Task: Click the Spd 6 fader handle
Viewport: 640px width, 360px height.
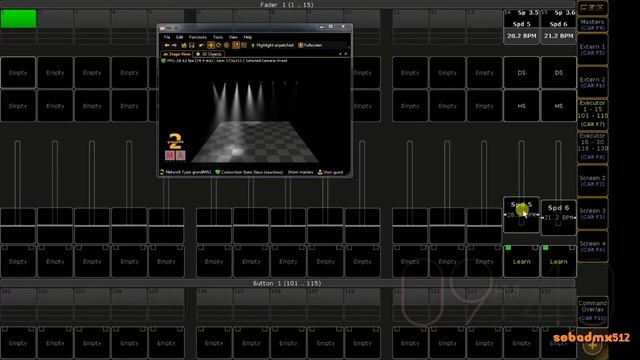Action: click(x=558, y=217)
